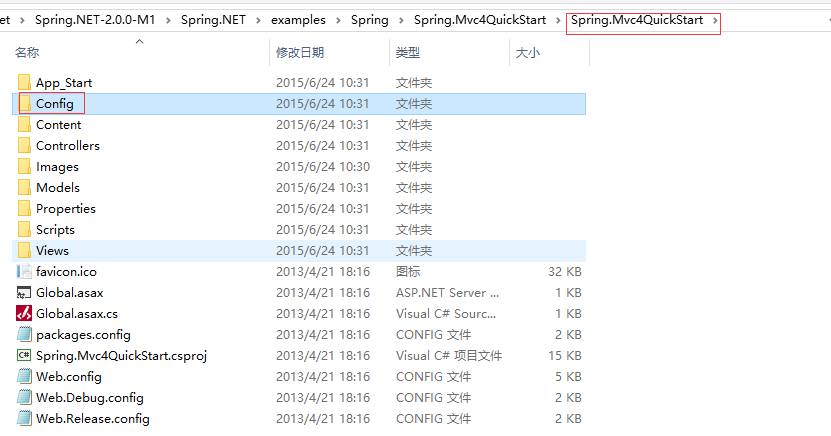Viewport: 831px width, 436px height.
Task: Select the Scripts folder name
Action: [55, 230]
